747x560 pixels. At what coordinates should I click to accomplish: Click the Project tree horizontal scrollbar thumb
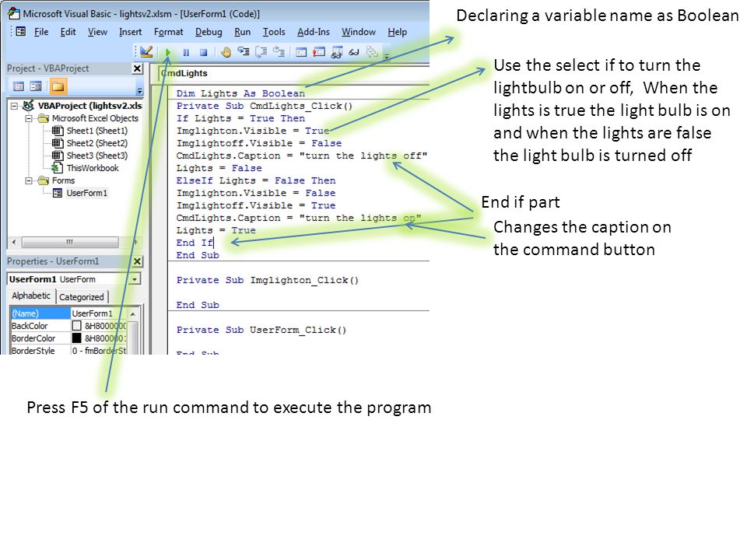(x=70, y=243)
